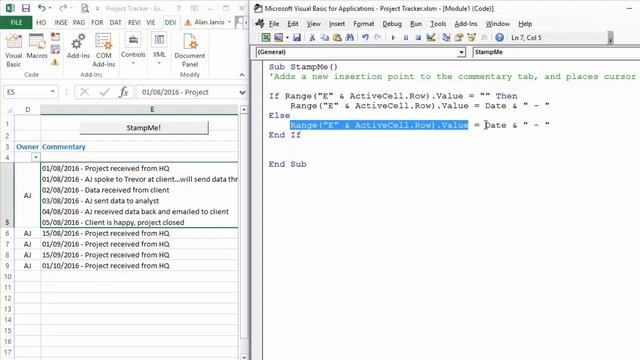
Task: Click the Macro Security warning icon
Action: click(x=55, y=62)
